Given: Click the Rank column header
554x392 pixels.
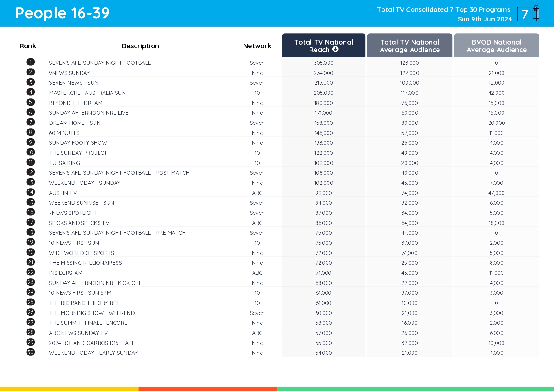Looking at the screenshot, I should point(28,46).
